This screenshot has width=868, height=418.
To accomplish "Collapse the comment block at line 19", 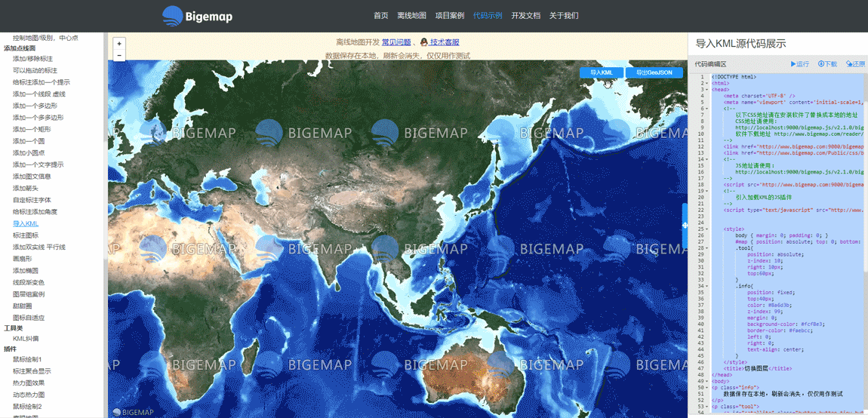I will tap(707, 191).
